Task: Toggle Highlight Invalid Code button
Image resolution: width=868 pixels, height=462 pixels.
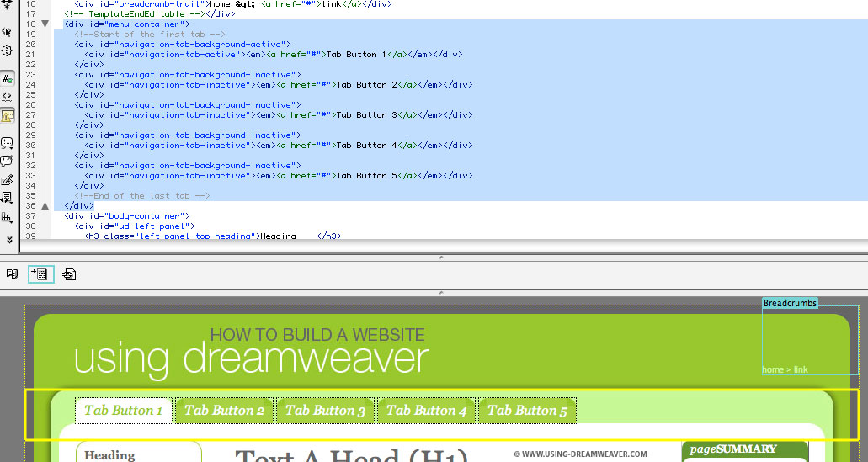Action: tap(8, 97)
